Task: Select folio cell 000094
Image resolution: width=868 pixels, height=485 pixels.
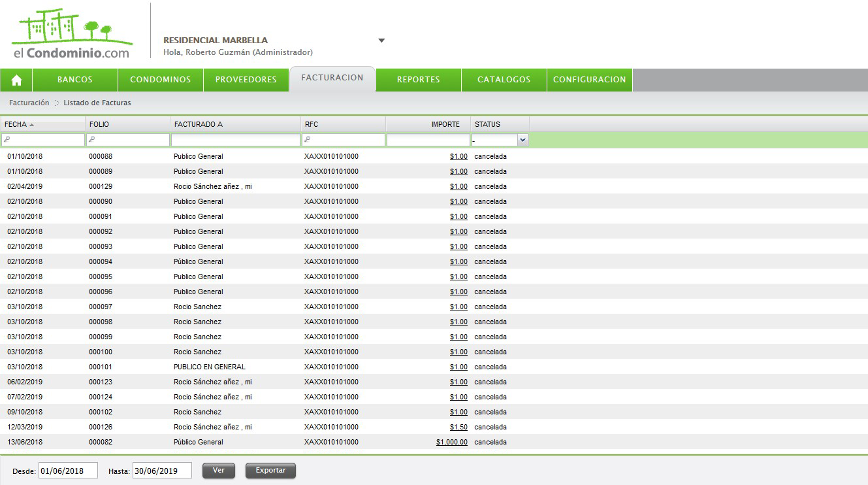Action: (101, 262)
